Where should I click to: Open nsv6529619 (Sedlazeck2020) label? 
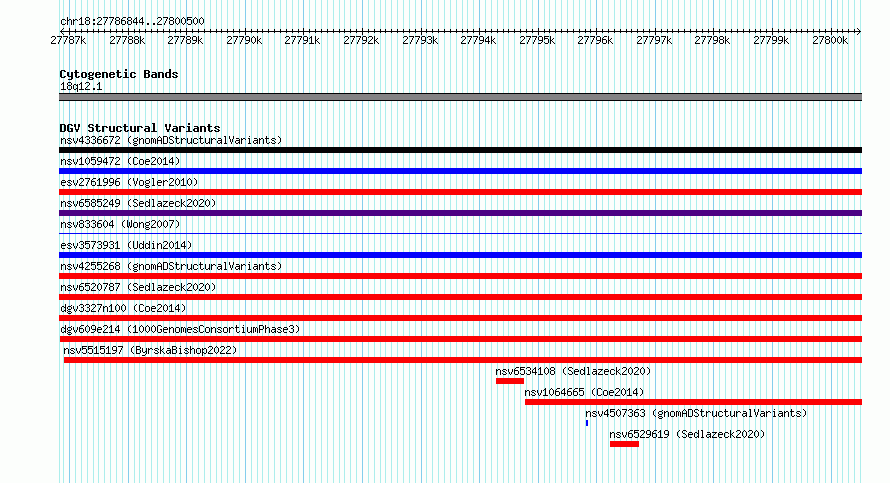click(687, 434)
